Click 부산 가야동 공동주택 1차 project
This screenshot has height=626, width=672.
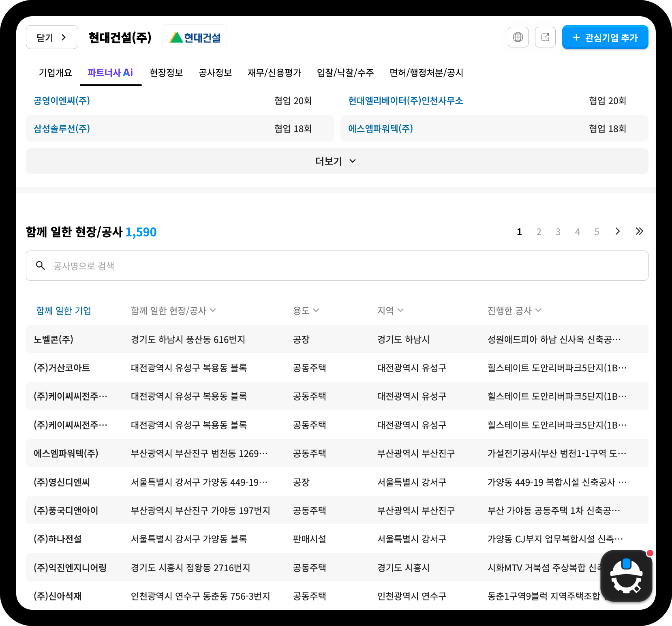click(554, 510)
